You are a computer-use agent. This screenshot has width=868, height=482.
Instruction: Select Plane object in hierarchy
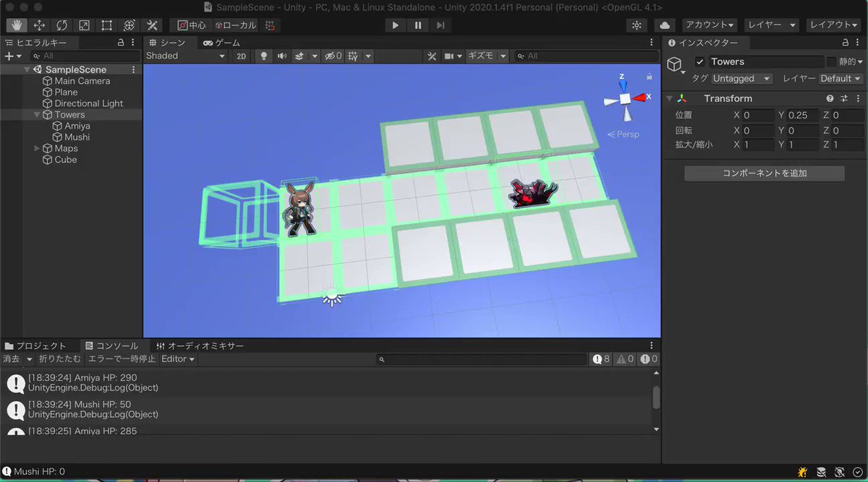tap(66, 92)
